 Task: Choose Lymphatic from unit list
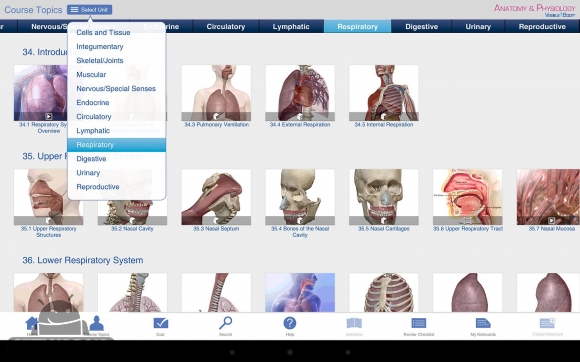[x=93, y=131]
